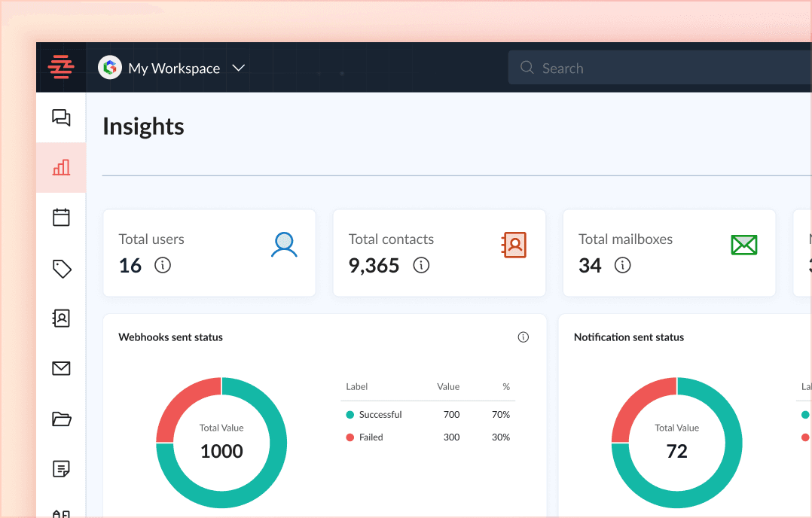Open the conversations chat bubbles sidebar icon
Screen dimensions: 812x518
[x=61, y=117]
